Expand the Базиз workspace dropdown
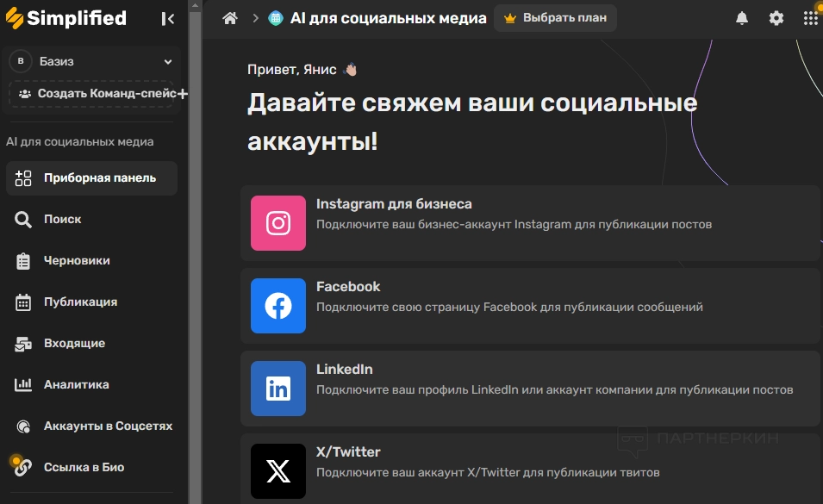The image size is (823, 504). tap(168, 62)
